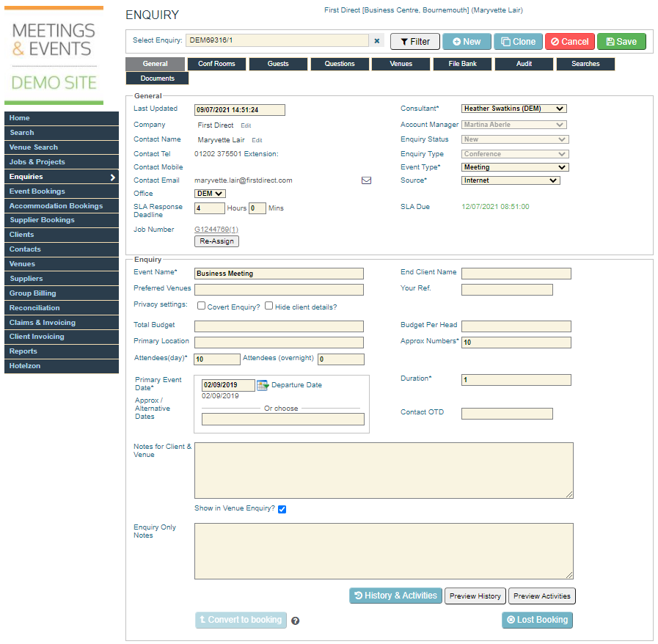Screen dimensions: 658x644
Task: Click the Preferred Venues input field
Action: 279,290
